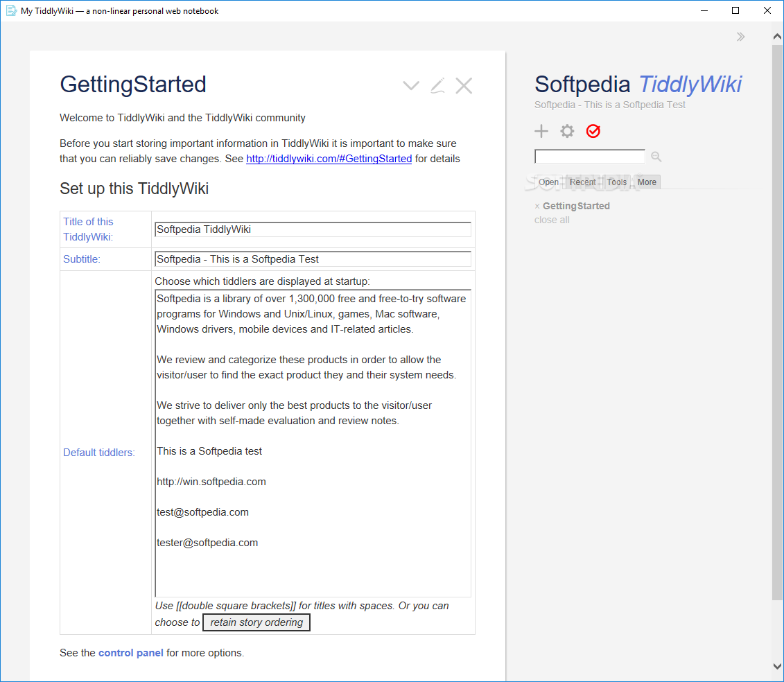This screenshot has height=682, width=784.
Task: Focus the subtitle input field
Action: (x=313, y=259)
